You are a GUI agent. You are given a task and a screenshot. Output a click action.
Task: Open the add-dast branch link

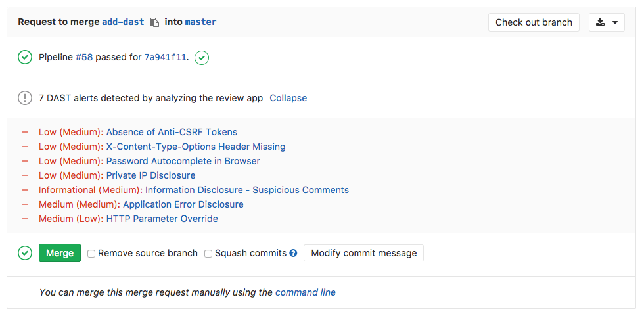[123, 22]
